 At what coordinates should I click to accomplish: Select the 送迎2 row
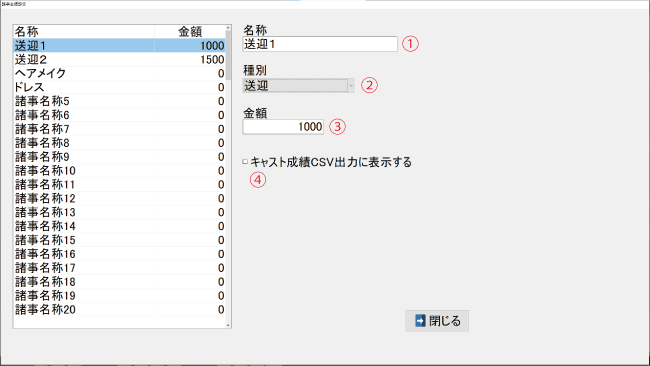(x=119, y=59)
